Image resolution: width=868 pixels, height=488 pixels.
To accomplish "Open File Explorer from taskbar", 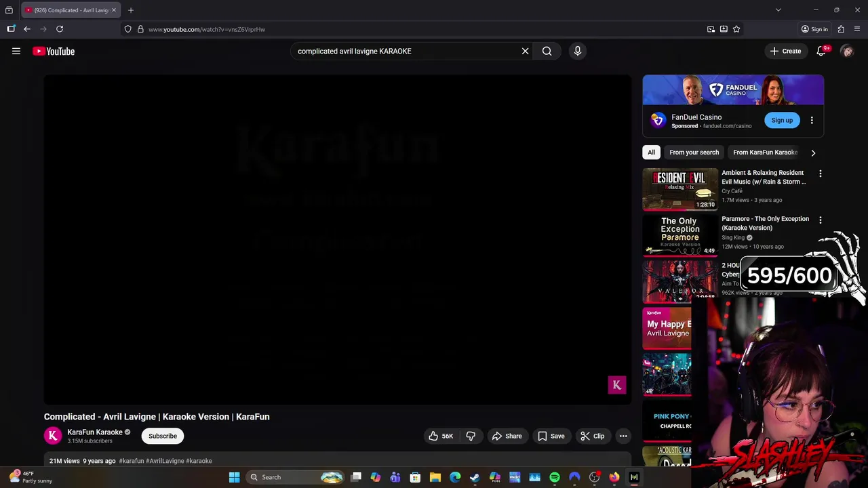I will click(435, 477).
